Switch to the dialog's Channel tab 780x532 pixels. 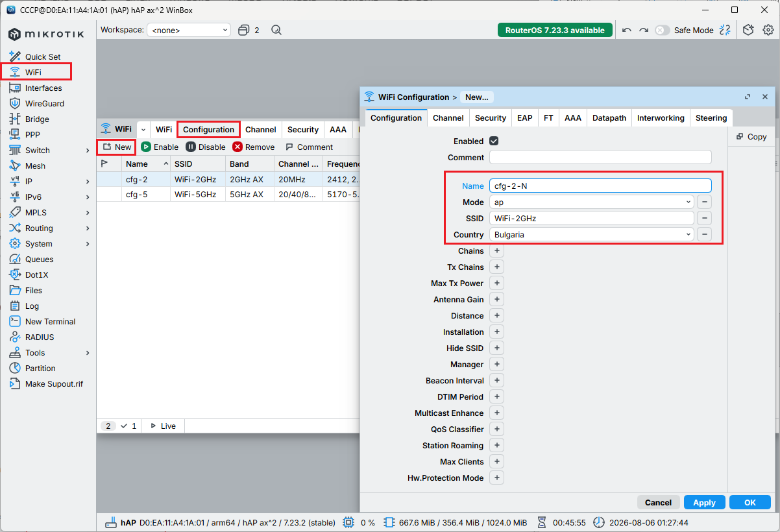tap(448, 118)
